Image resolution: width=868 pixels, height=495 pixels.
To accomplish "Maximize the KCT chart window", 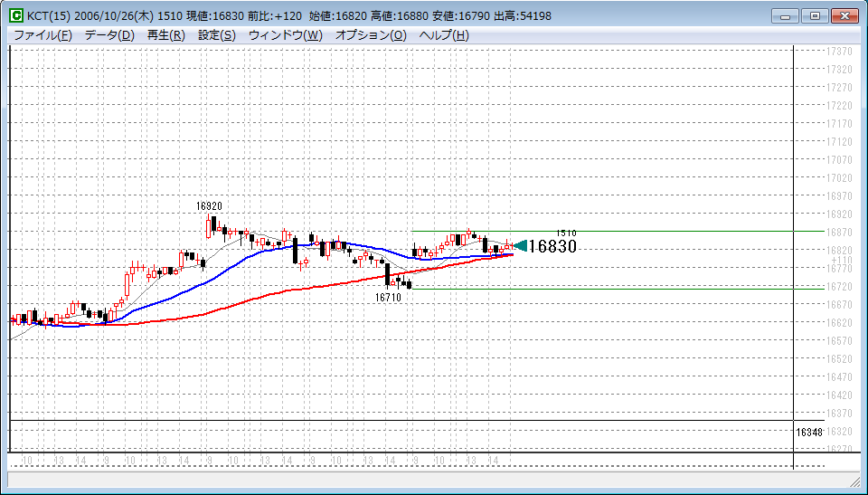I will (x=816, y=15).
